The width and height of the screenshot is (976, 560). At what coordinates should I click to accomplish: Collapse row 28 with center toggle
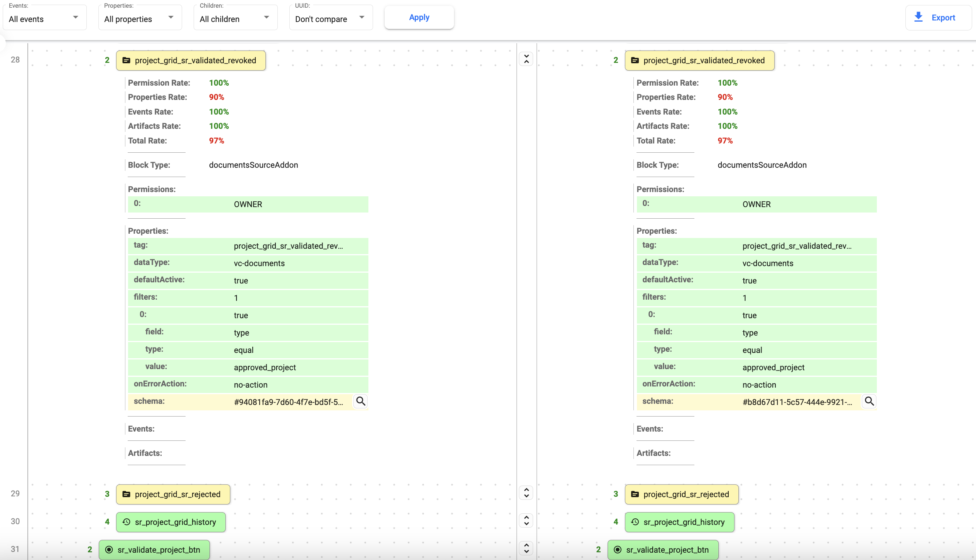click(526, 59)
